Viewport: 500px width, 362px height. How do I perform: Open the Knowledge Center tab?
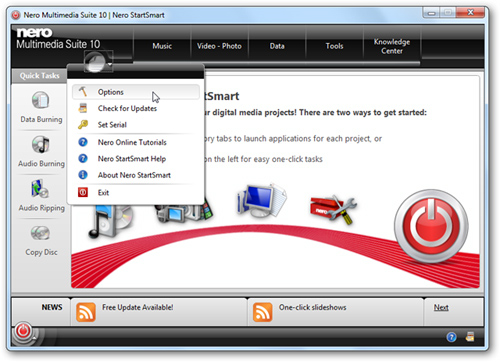(392, 46)
